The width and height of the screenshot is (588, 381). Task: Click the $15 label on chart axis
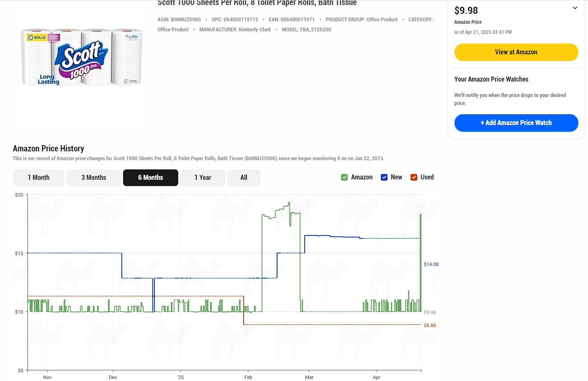[x=19, y=253]
